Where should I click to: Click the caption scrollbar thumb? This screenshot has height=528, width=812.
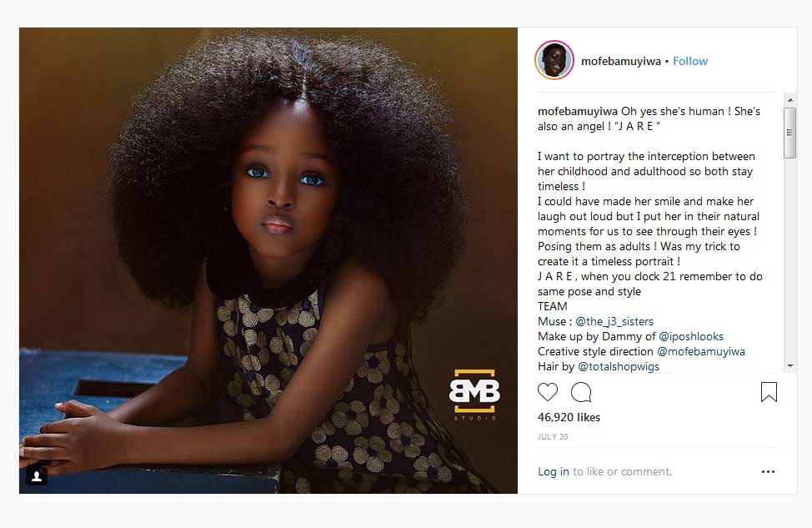[789, 133]
